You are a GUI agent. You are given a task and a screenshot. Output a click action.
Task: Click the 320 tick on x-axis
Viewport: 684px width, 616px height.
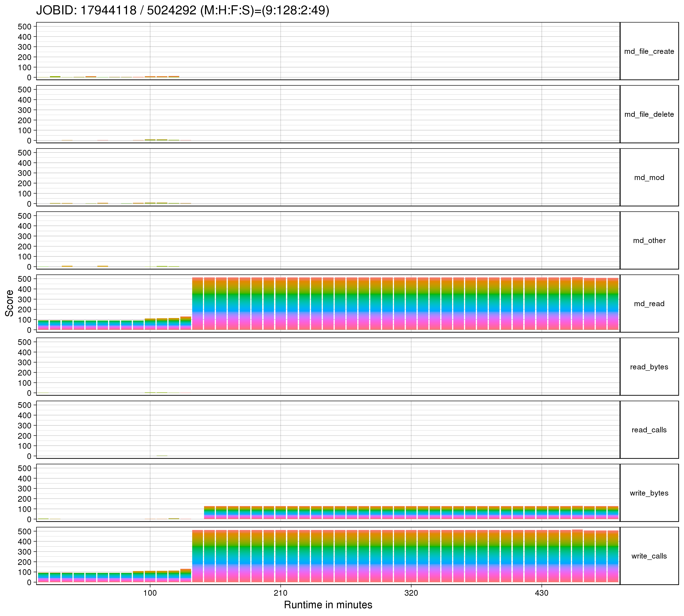411,593
